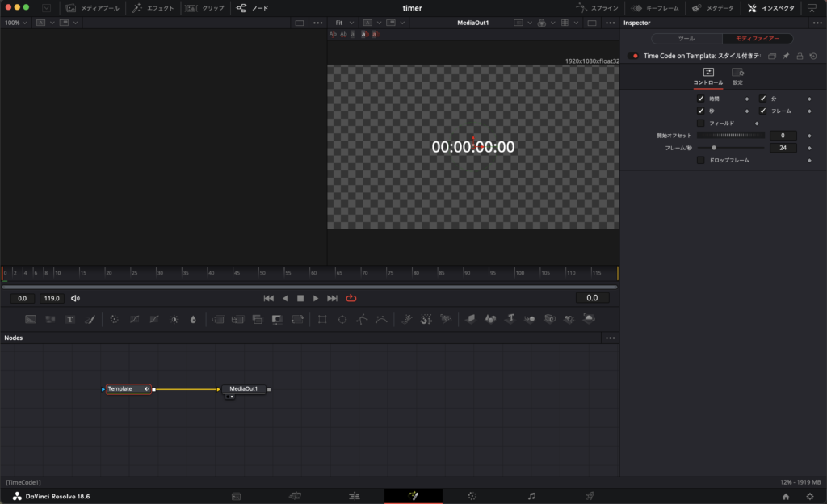Select the Text tool in the toolbar
The height and width of the screenshot is (504, 827).
tap(70, 319)
